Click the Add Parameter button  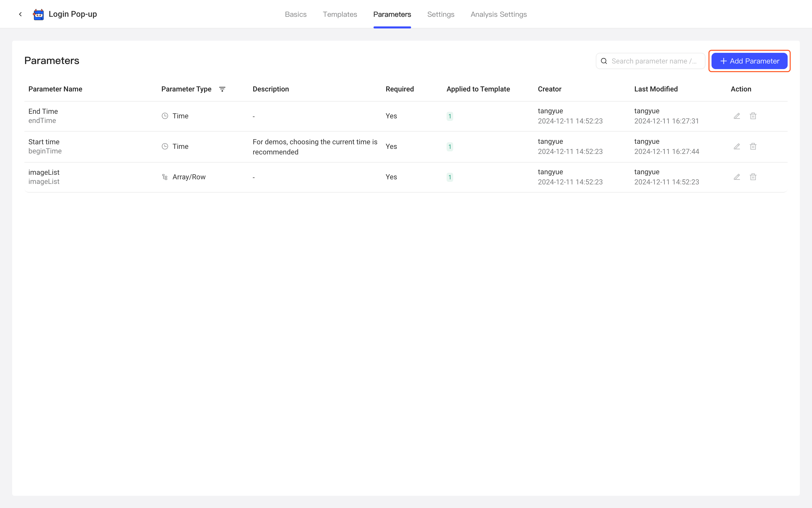(x=749, y=61)
